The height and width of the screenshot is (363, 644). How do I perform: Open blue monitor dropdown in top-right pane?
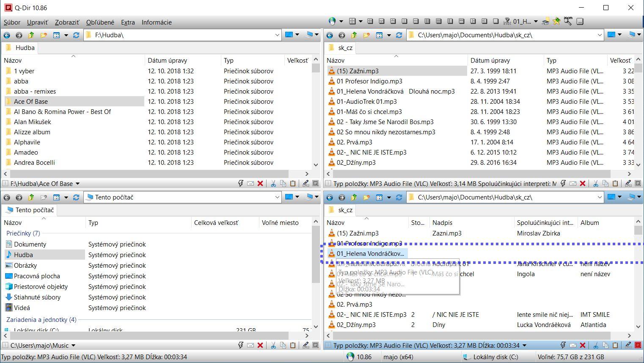click(x=620, y=35)
